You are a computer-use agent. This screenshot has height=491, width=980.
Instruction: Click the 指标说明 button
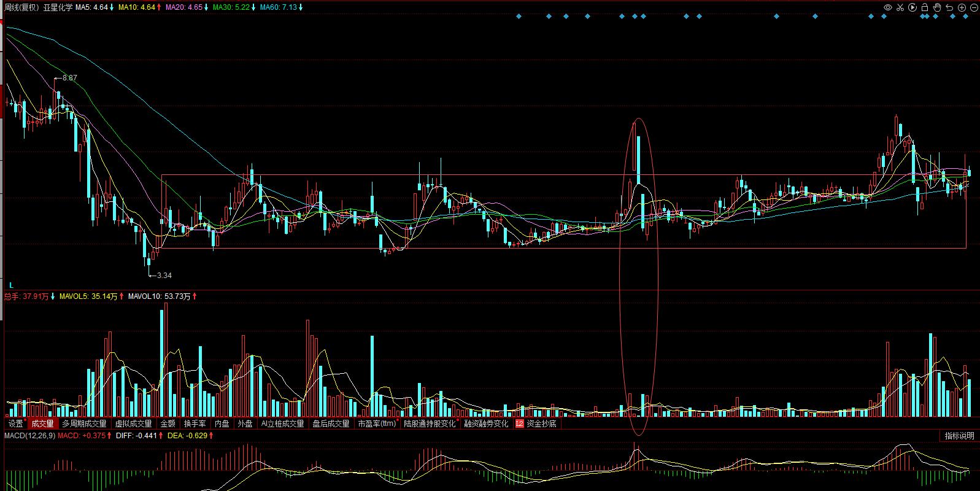[x=959, y=436]
